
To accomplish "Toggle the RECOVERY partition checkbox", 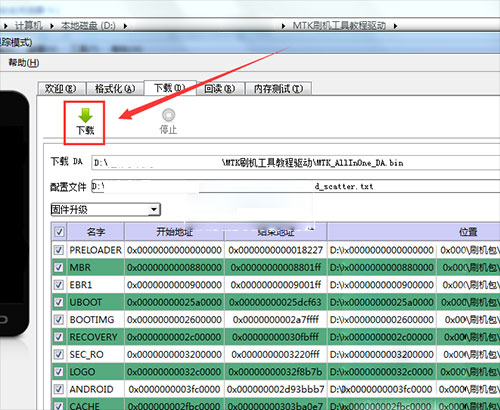I will 59,337.
